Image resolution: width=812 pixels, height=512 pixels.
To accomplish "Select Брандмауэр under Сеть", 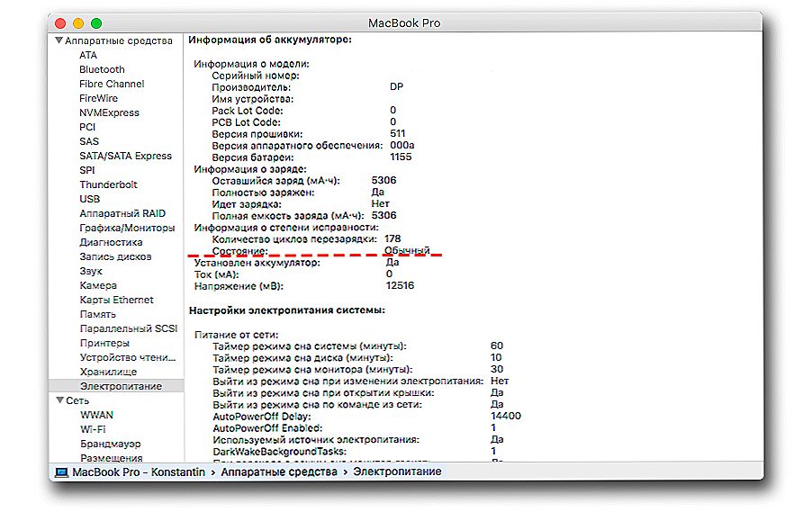I will coord(111,444).
